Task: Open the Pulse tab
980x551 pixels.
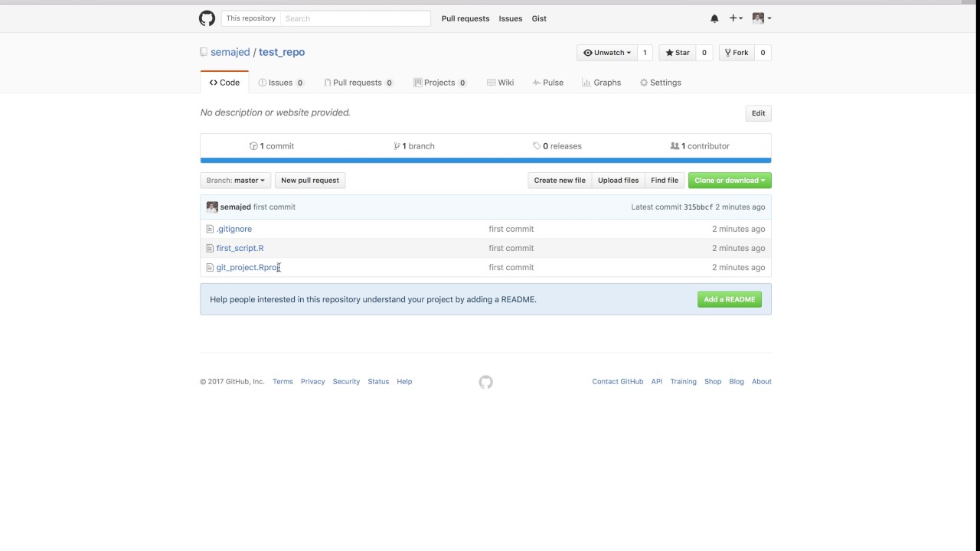Action: pos(547,83)
